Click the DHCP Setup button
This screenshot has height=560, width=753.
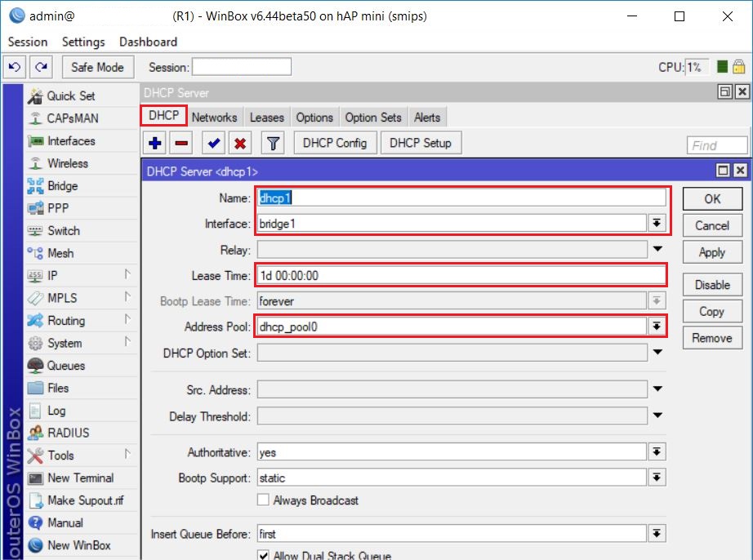pos(421,143)
